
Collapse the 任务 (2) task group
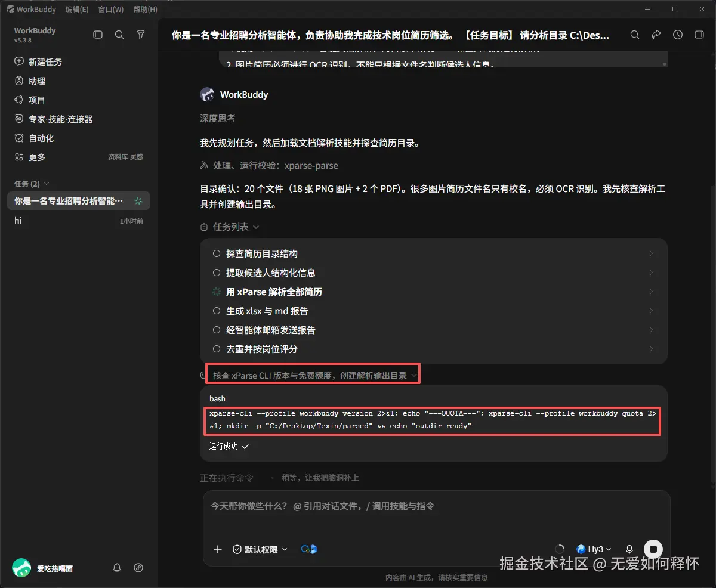pyautogui.click(x=32, y=184)
